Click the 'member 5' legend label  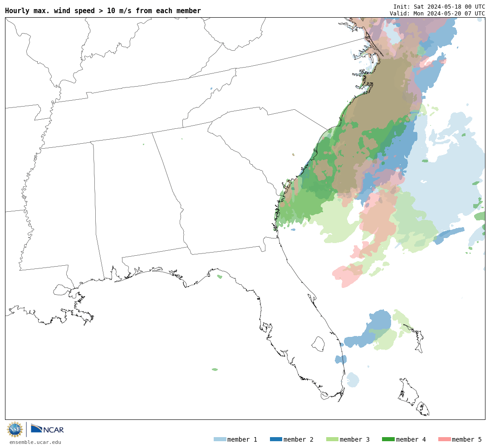click(x=467, y=439)
